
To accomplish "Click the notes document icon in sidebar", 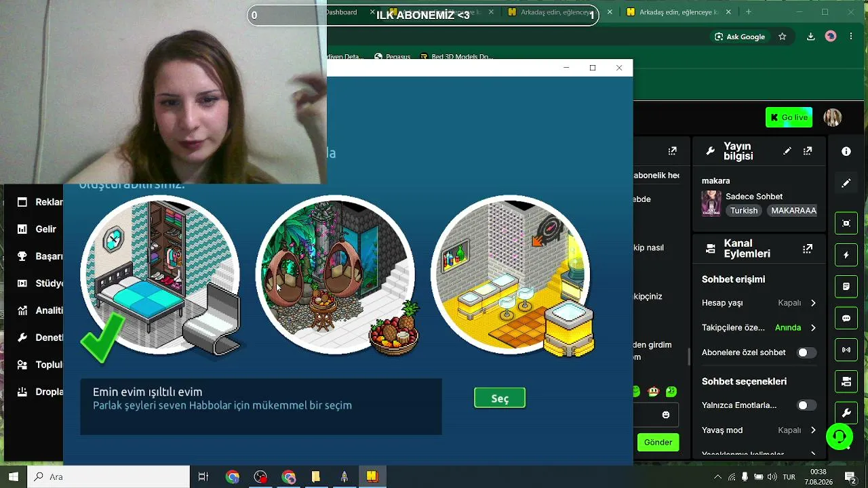I will [x=846, y=287].
